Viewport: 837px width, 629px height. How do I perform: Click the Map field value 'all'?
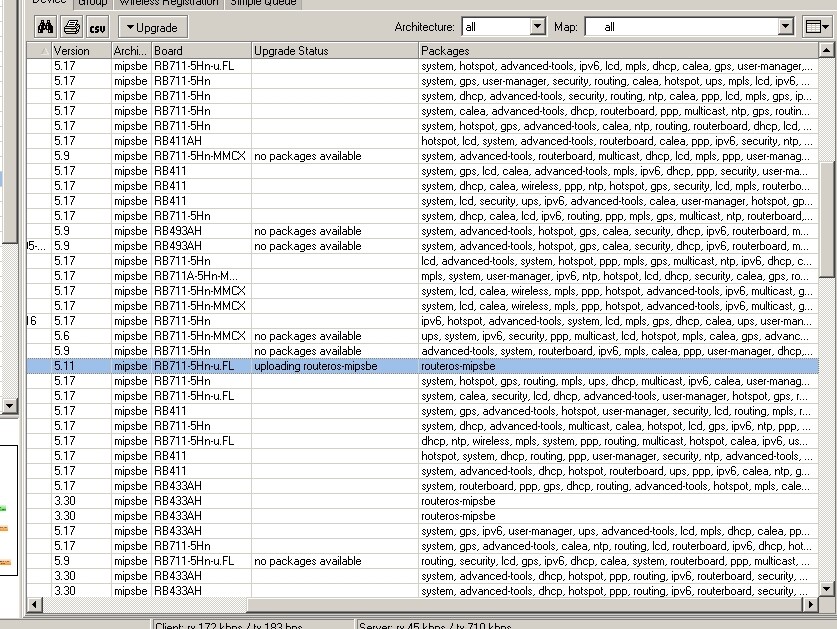point(609,27)
